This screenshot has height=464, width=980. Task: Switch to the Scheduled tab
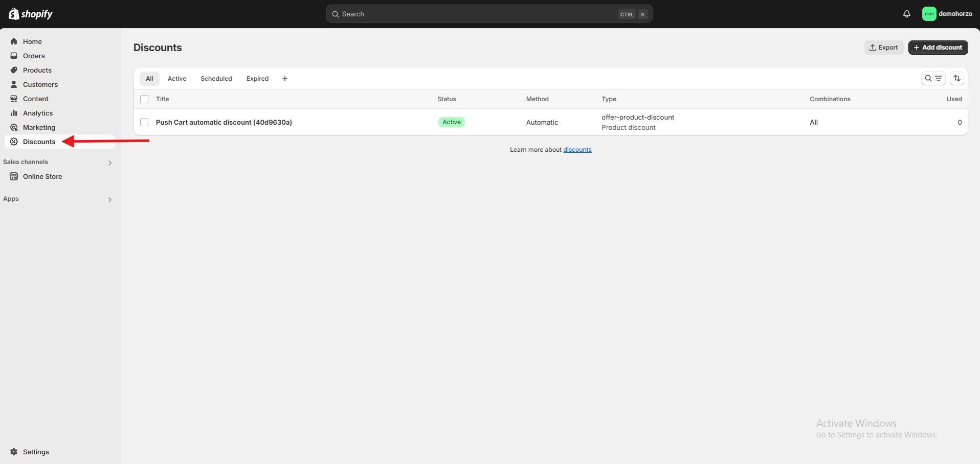pyautogui.click(x=216, y=79)
